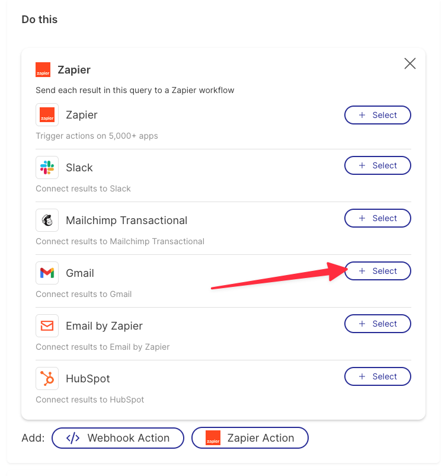448x476 pixels.
Task: Add a Zapier Action
Action: (250, 438)
